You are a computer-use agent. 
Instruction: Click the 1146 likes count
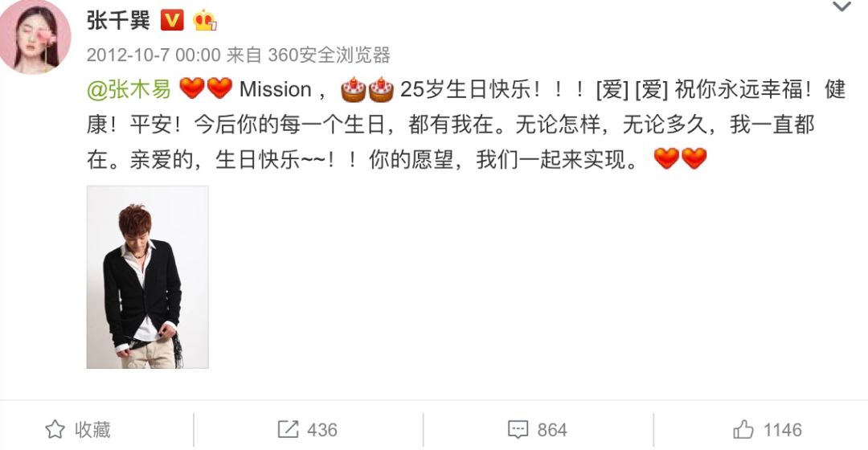coord(782,430)
